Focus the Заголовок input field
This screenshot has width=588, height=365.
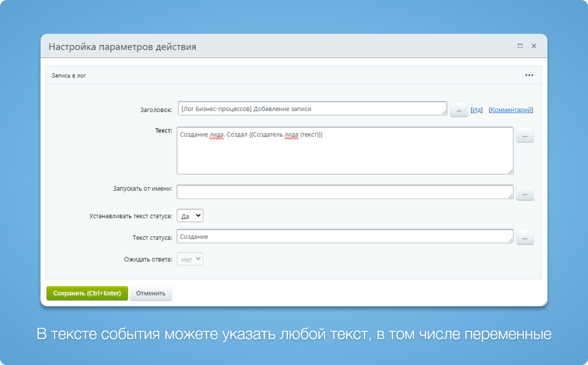coord(313,108)
